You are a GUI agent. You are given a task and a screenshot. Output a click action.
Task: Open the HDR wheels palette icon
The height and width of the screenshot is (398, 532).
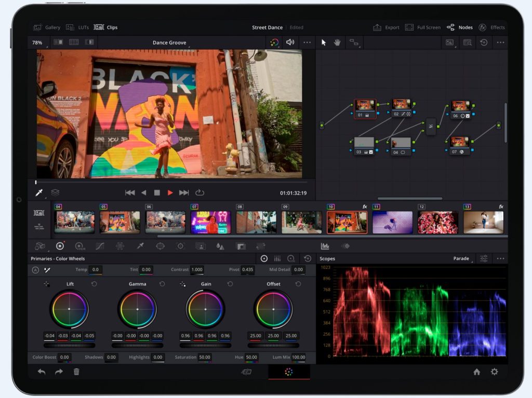pos(79,246)
